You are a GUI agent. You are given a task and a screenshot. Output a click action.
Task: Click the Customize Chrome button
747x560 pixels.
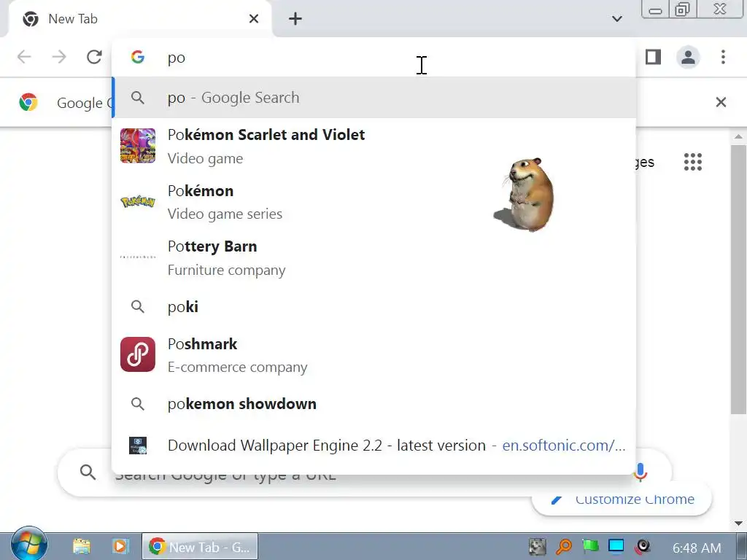tap(622, 499)
